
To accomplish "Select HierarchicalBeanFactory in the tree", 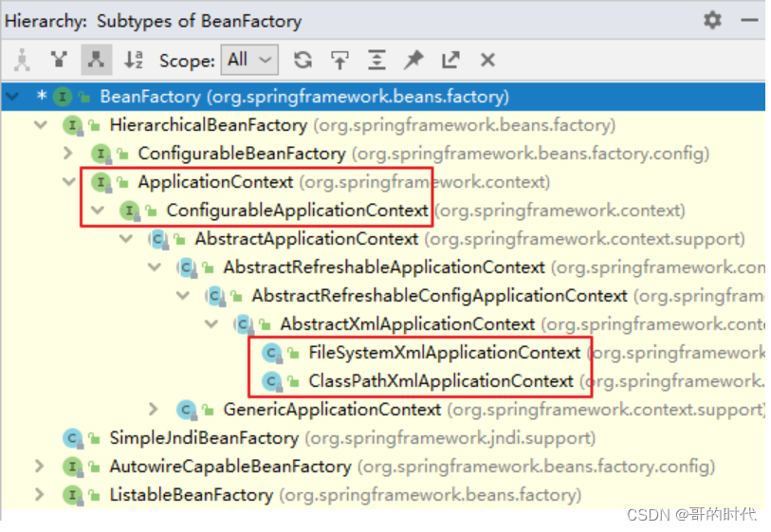I will (383, 125).
